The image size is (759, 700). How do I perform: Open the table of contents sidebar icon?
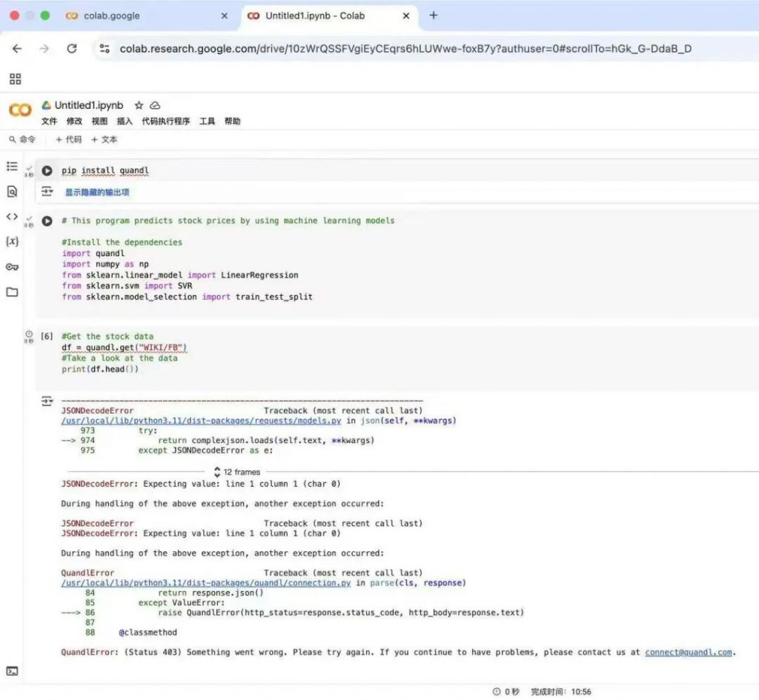[x=12, y=167]
